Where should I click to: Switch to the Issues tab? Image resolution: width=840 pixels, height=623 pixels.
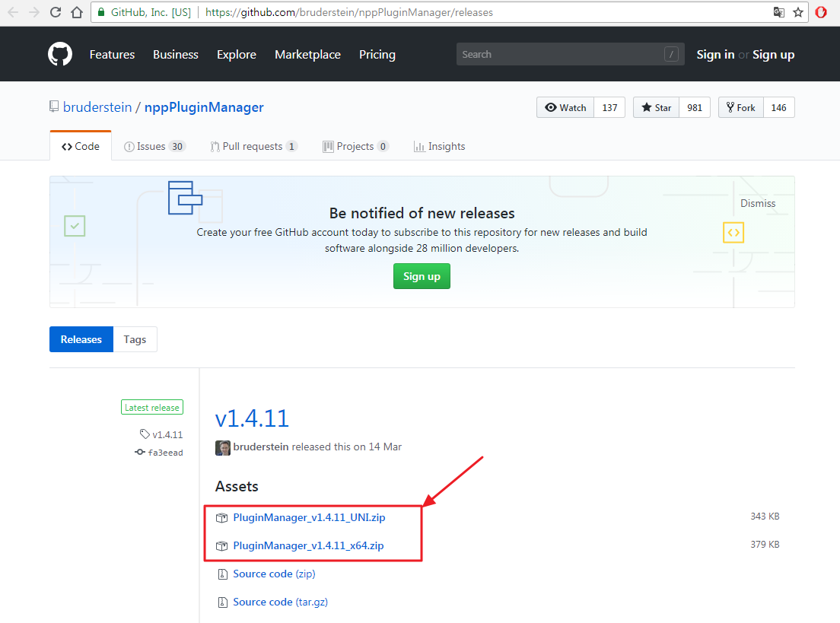[154, 146]
